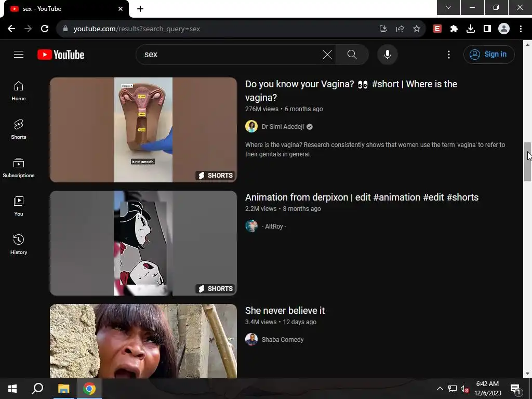This screenshot has height=399, width=532.
Task: Open the Extensions puzzle piece menu
Action: tap(454, 29)
